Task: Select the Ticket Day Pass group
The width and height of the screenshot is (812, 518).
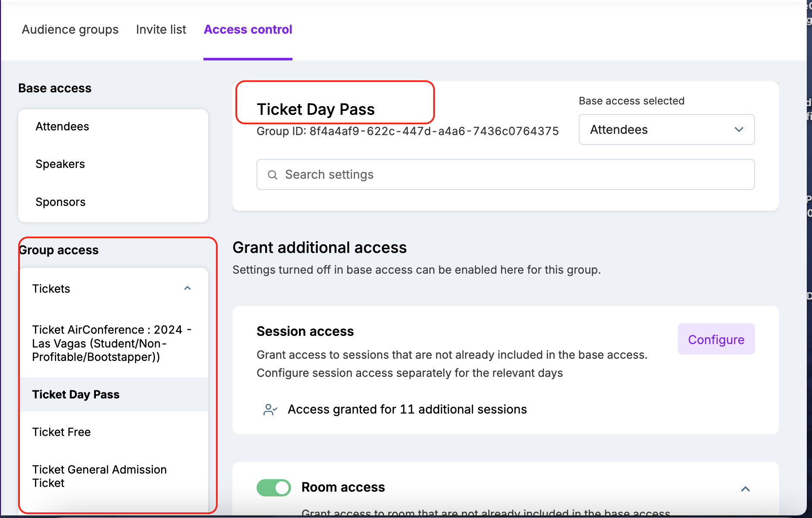Action: (76, 395)
